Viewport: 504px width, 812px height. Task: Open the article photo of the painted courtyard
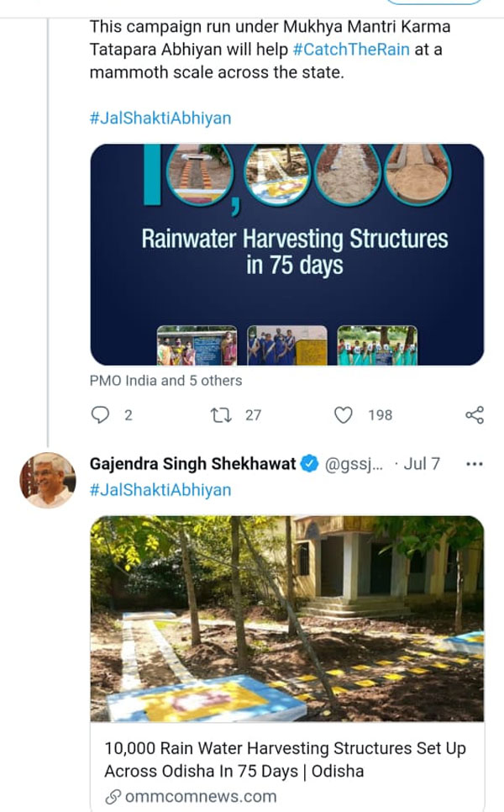286,619
